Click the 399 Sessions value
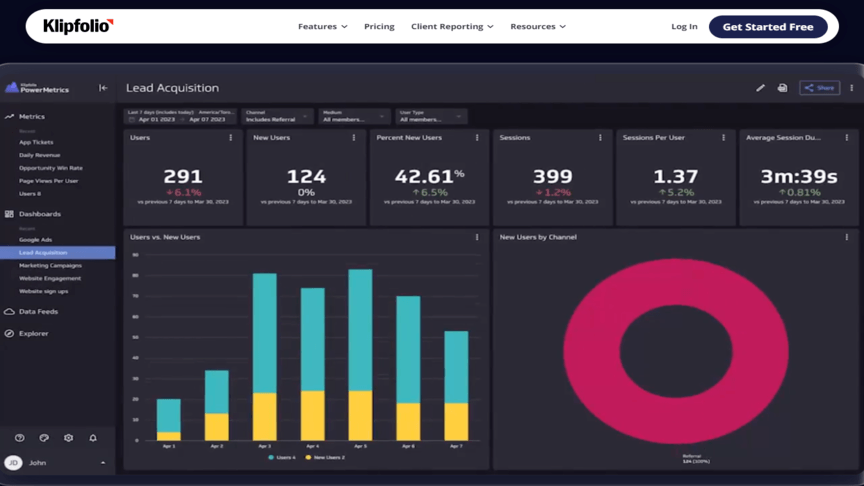This screenshot has height=486, width=864. click(x=553, y=176)
